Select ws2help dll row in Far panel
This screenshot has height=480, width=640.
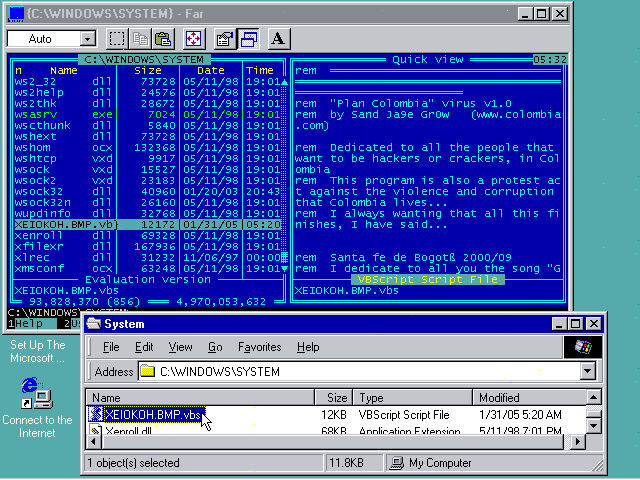tap(147, 93)
